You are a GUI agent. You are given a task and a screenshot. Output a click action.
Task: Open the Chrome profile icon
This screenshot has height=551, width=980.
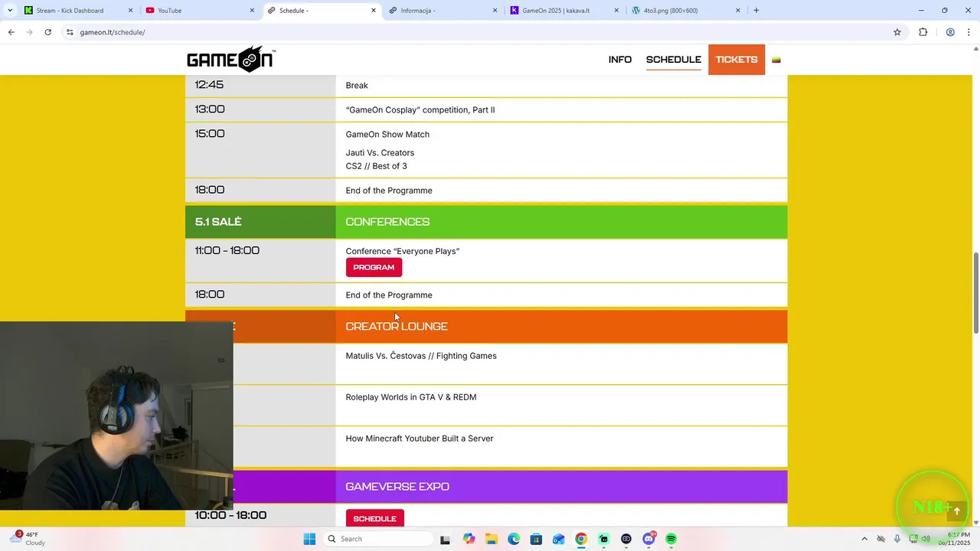click(950, 32)
